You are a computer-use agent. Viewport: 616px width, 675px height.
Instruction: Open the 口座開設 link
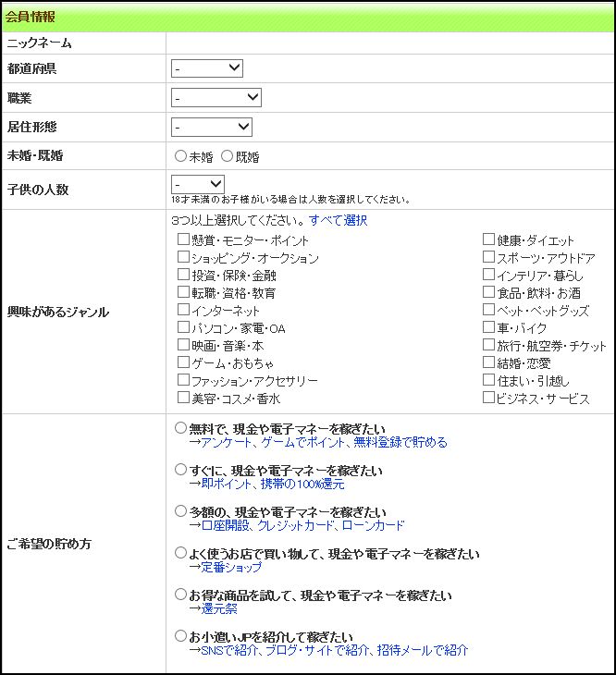tap(225, 525)
